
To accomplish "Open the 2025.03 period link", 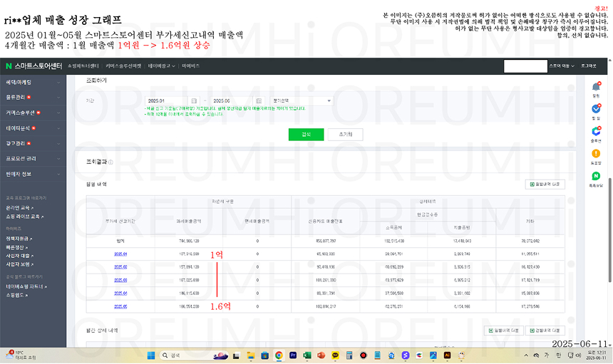I will tap(120, 281).
